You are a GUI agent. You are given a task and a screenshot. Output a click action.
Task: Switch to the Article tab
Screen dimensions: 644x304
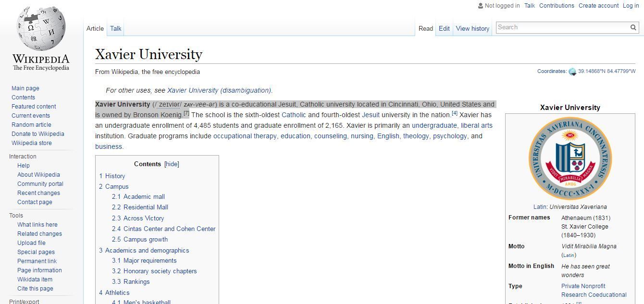point(95,28)
